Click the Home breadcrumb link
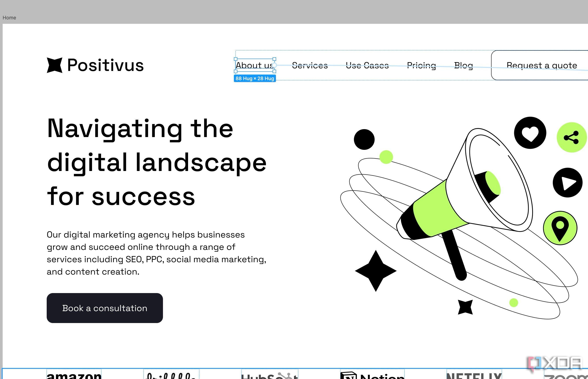Screen dimensions: 588x379 point(9,18)
